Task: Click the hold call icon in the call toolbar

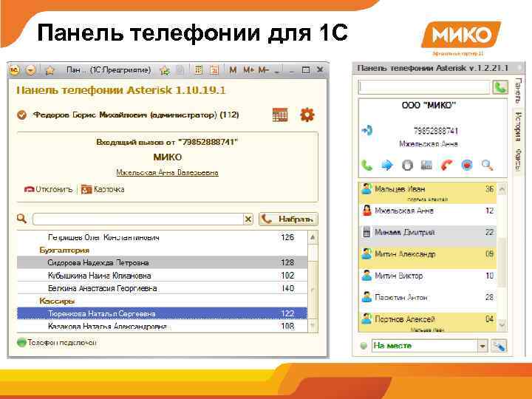Action: click(407, 166)
